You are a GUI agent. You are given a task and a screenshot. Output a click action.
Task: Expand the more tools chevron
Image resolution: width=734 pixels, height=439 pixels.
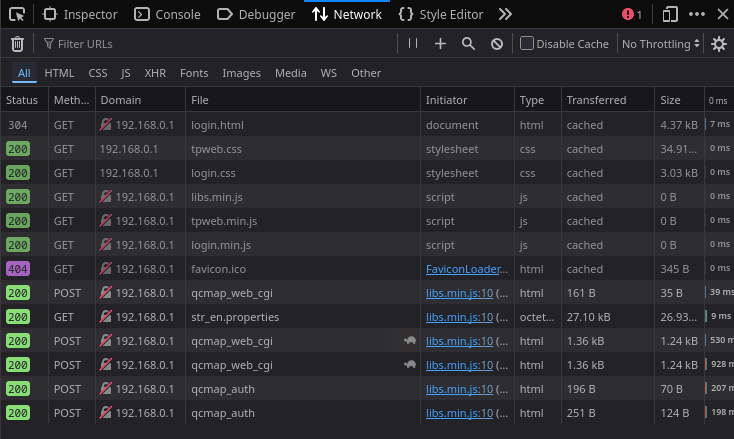coord(505,14)
